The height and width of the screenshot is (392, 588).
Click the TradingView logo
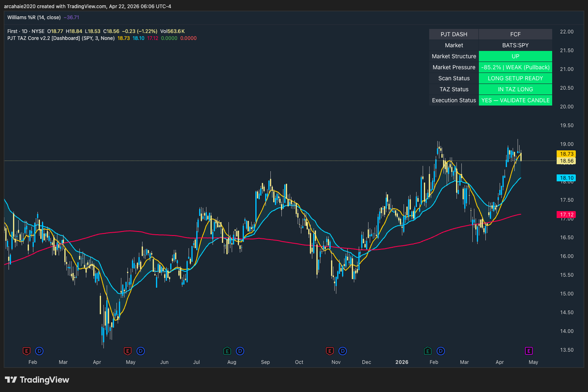click(x=37, y=380)
